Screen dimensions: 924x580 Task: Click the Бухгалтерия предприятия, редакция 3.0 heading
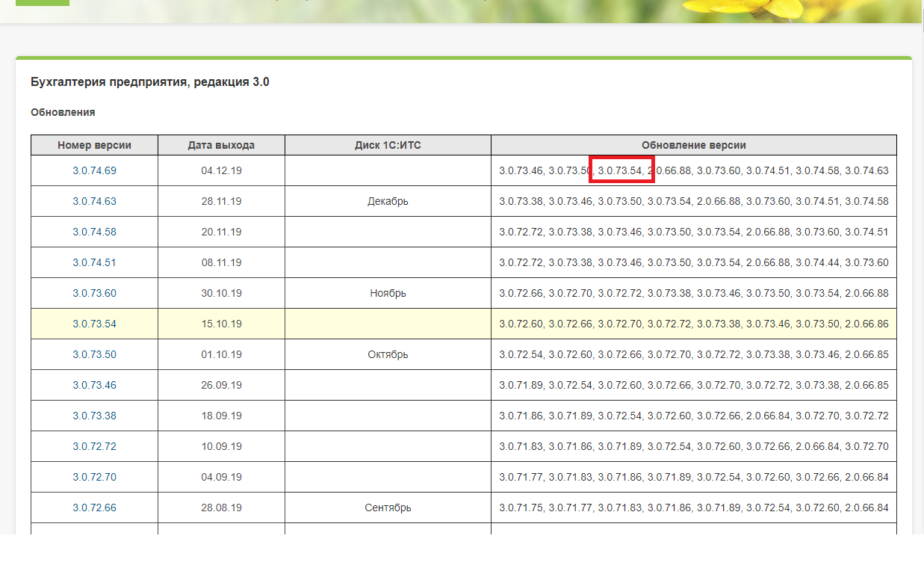150,82
